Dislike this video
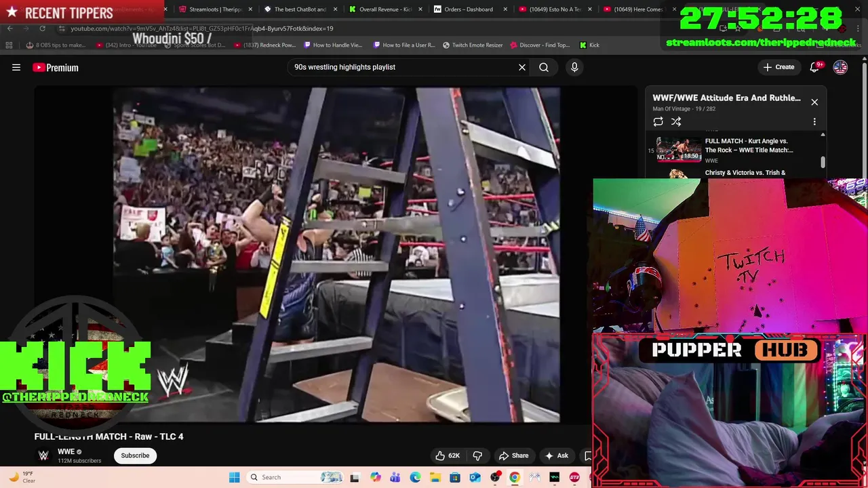Viewport: 868px width, 488px height. [x=477, y=455]
